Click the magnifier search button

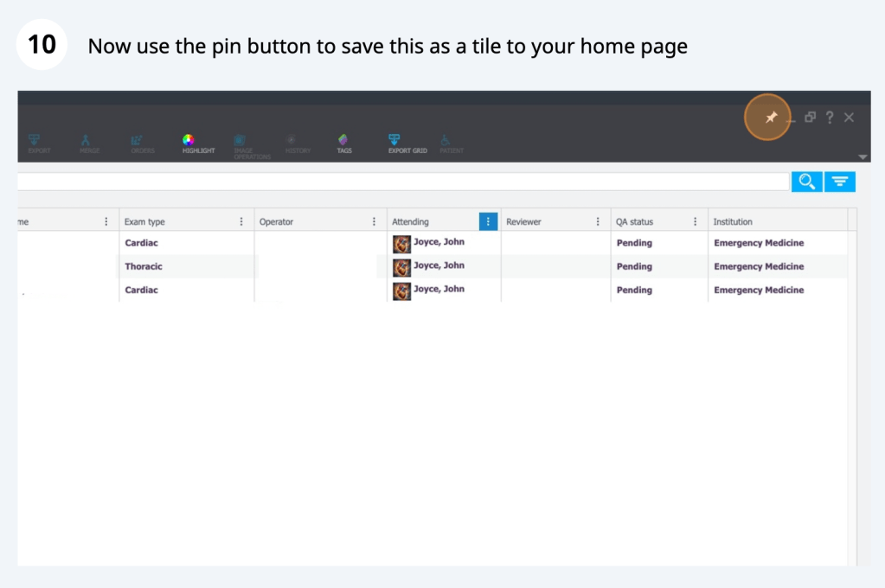point(806,181)
